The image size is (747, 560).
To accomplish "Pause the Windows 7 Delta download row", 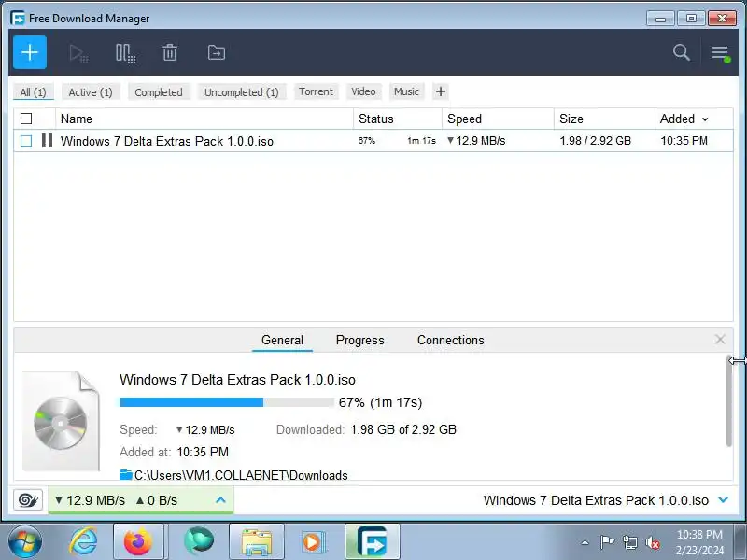I will coord(47,141).
